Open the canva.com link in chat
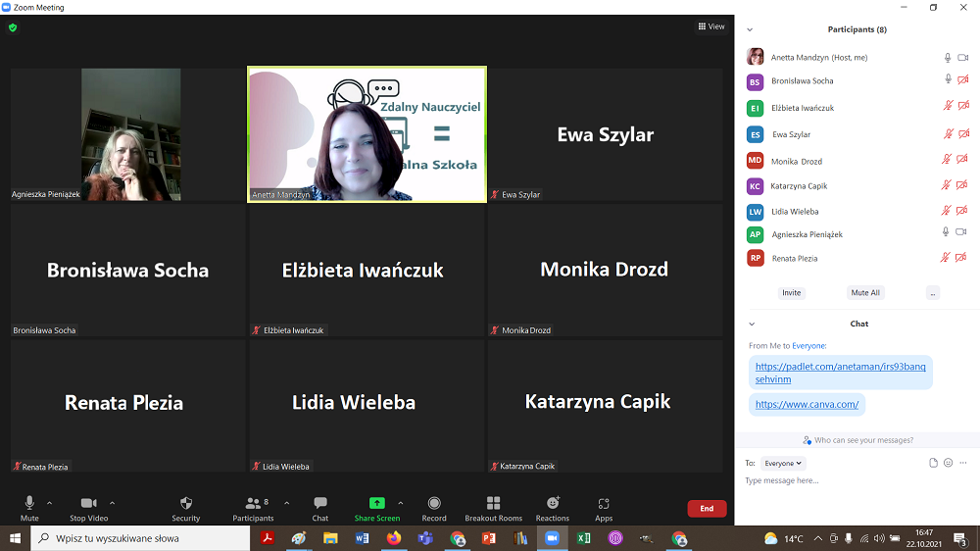The width and height of the screenshot is (980, 551). point(807,404)
